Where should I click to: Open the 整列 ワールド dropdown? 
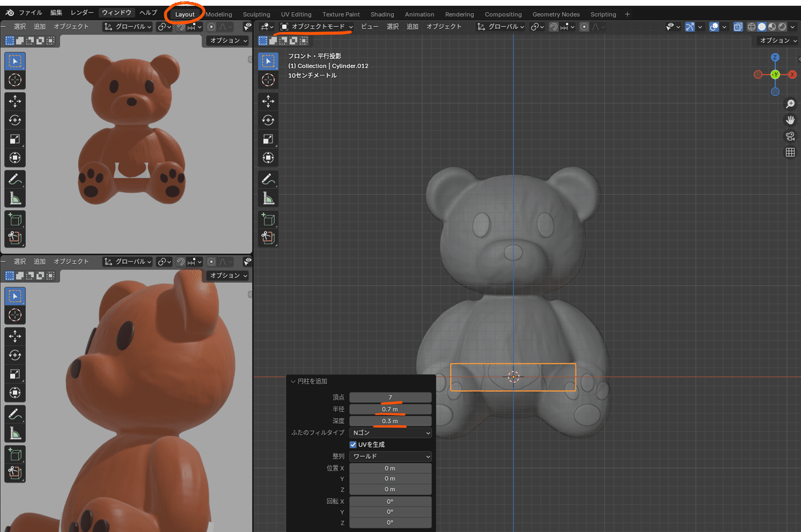(390, 457)
